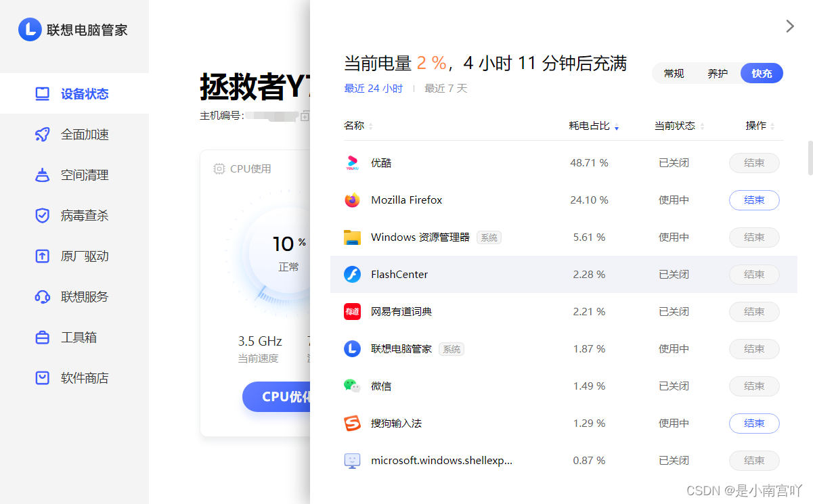This screenshot has width=813, height=504.
Task: Click the 空间清理 broom icon
Action: click(43, 175)
